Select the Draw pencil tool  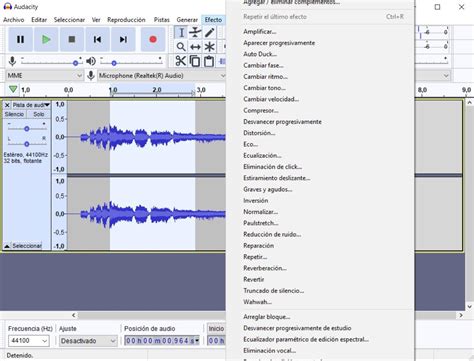[209, 33]
